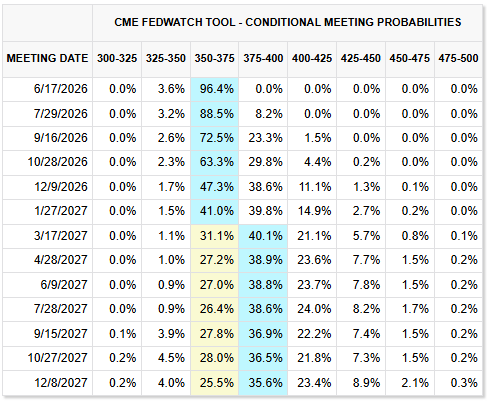Click the 35.6% cell for 12/8/2027

[263, 383]
